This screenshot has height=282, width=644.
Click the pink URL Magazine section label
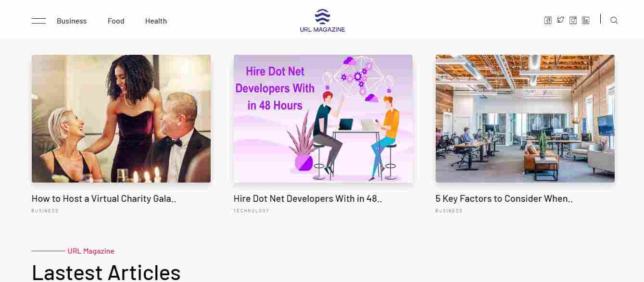pyautogui.click(x=91, y=251)
